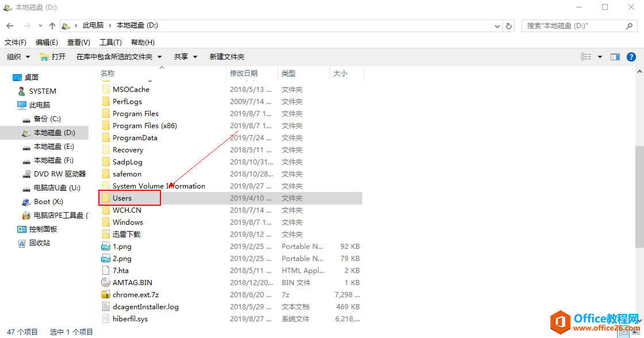Toggle the preview pane icon
Viewport: 644px width, 338px height.
[x=615, y=57]
